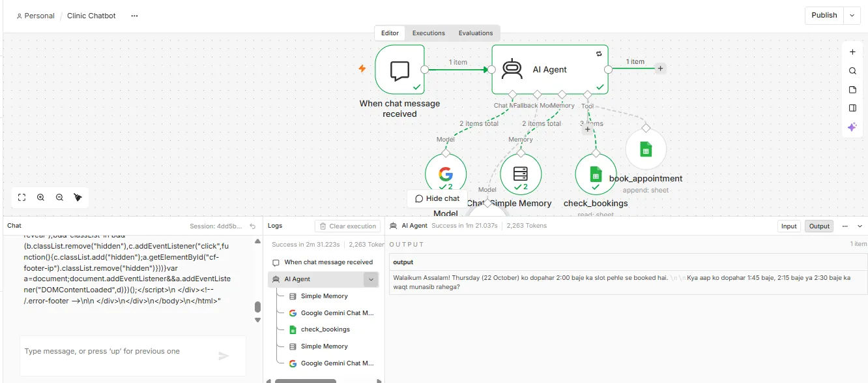This screenshot has height=383, width=868.
Task: Click the chat panel vertical scrollbar
Action: tap(257, 307)
